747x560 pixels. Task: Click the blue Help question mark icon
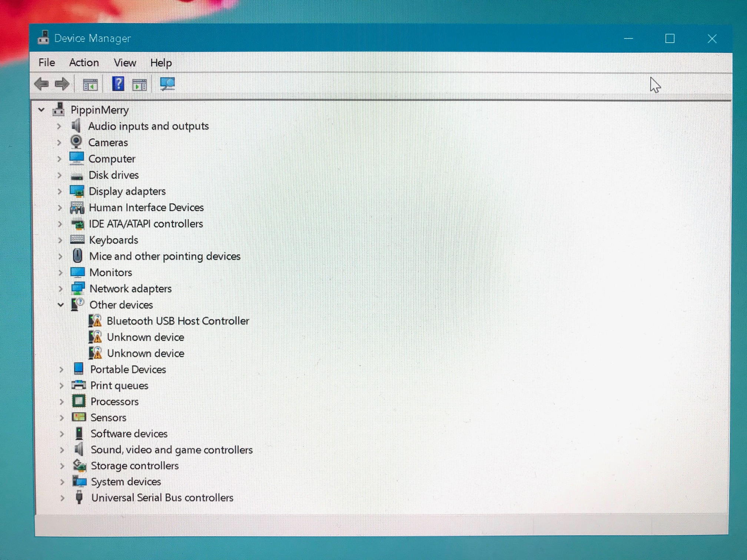pyautogui.click(x=118, y=84)
